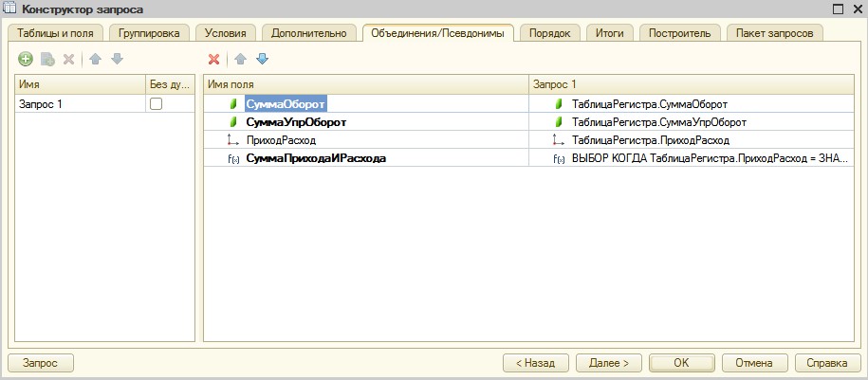
Task: Click the < Назад button
Action: [535, 363]
